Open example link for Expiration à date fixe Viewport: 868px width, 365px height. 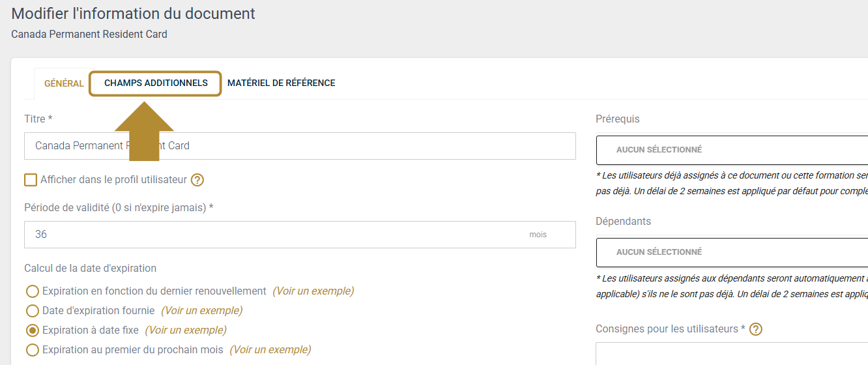point(186,330)
